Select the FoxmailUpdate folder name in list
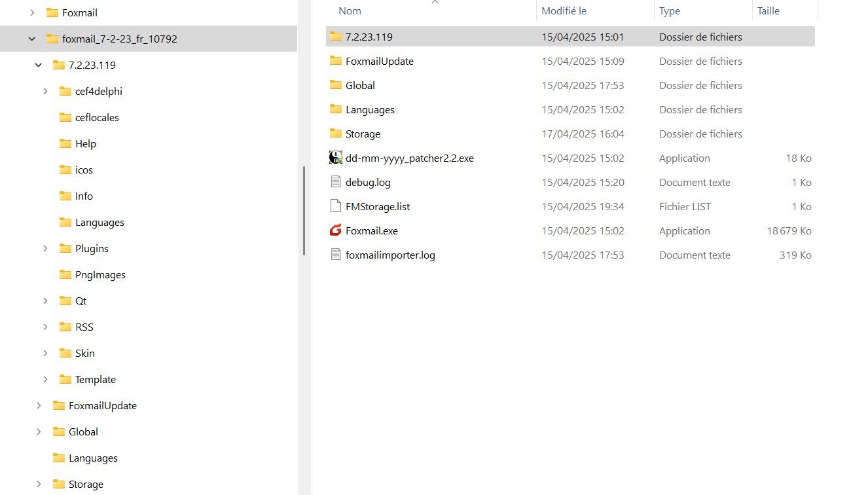Image resolution: width=868 pixels, height=495 pixels. 380,61
